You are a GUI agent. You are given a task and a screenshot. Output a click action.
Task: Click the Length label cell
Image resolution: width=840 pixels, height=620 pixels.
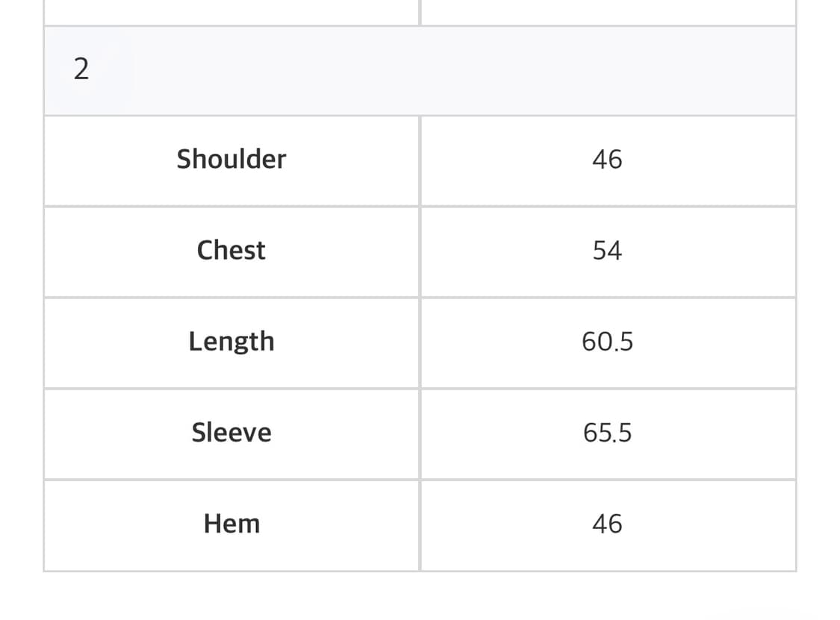[231, 342]
